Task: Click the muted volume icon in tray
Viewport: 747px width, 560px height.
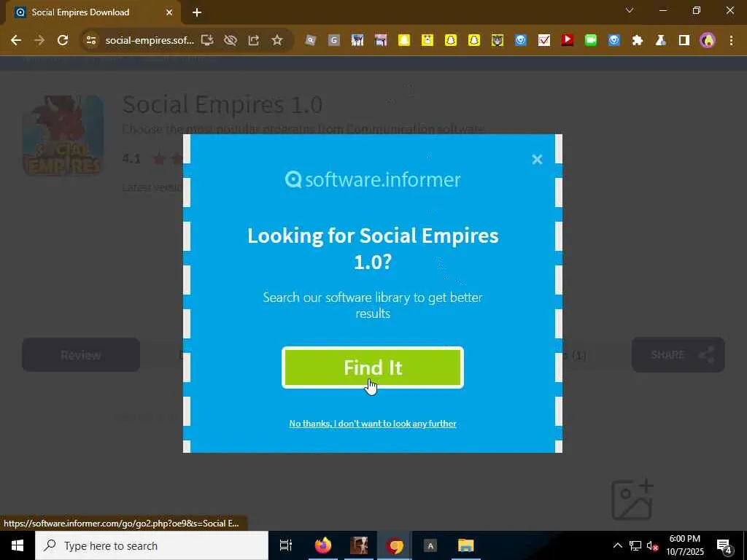Action: (x=652, y=545)
